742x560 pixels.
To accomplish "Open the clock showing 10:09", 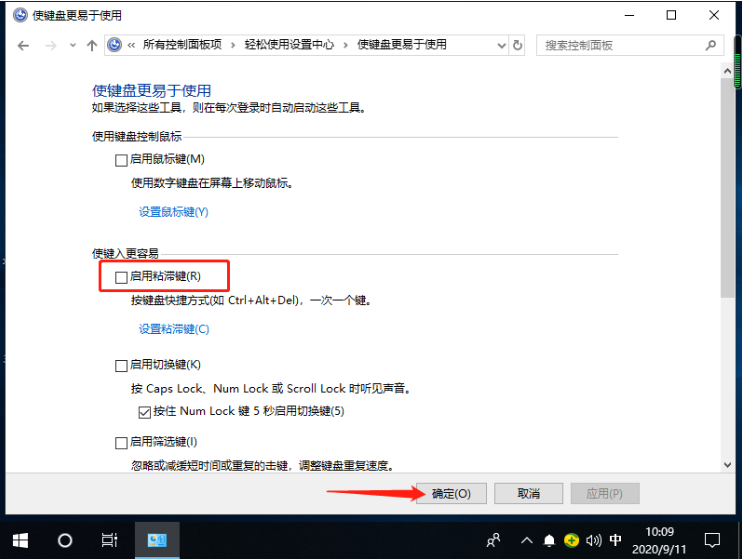I will click(659, 541).
